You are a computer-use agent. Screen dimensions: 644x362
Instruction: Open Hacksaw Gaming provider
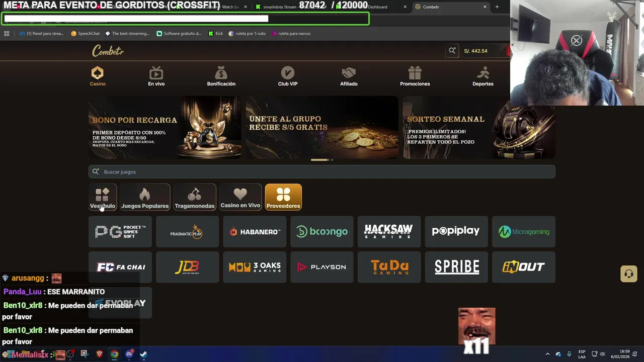[389, 232]
